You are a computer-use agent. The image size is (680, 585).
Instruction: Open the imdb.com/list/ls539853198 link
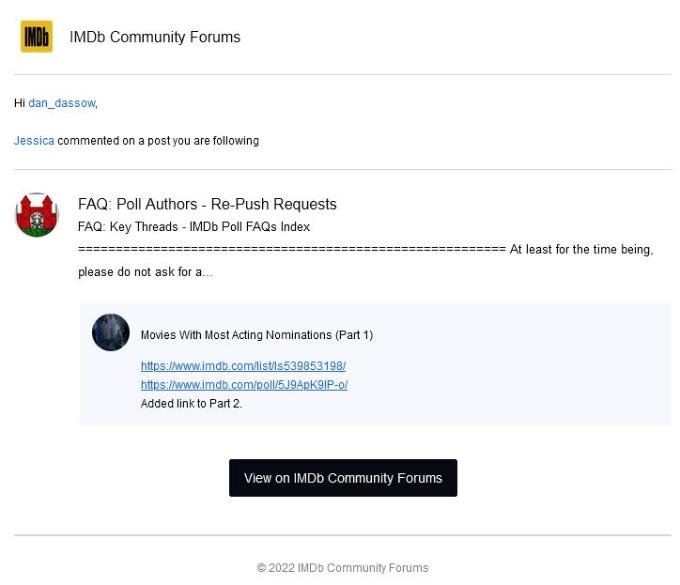[243, 367]
